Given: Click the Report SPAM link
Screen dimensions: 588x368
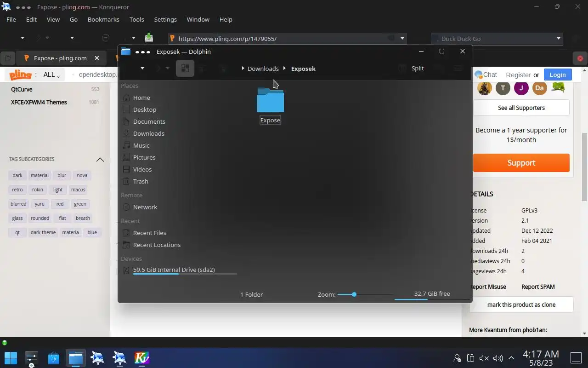Looking at the screenshot, I should click(538, 287).
